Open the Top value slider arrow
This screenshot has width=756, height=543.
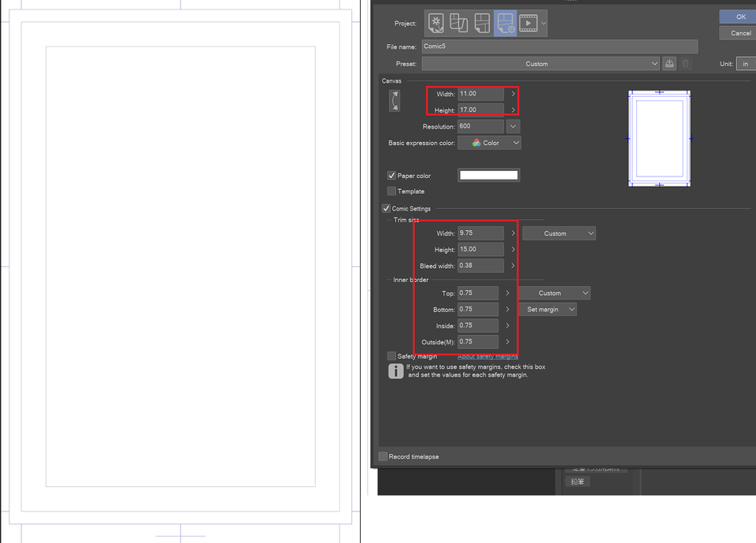pos(507,293)
